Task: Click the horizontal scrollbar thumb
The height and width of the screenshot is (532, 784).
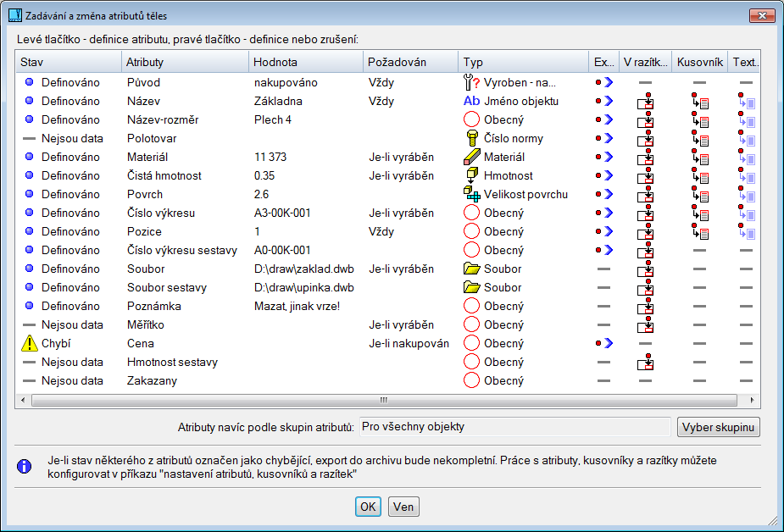Action: tap(384, 400)
